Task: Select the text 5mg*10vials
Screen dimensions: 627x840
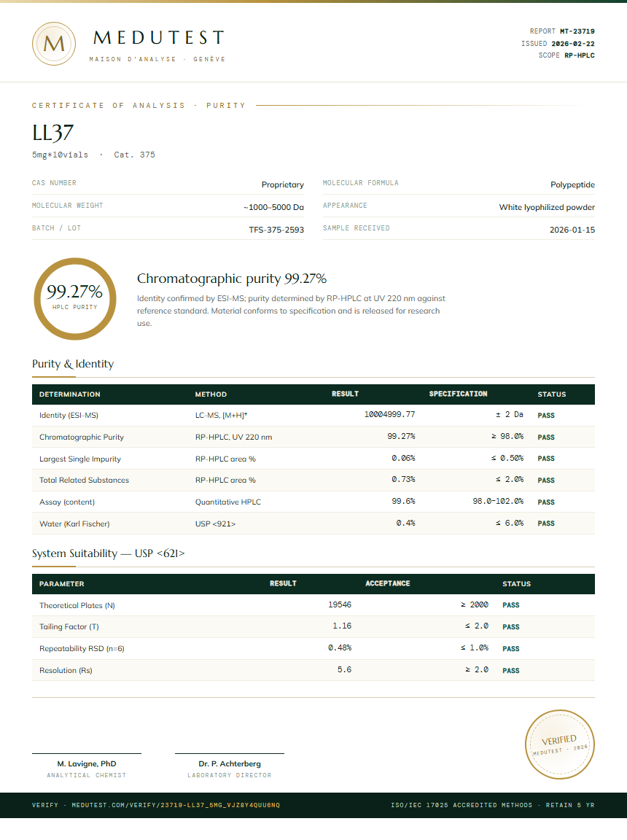Action: (x=60, y=155)
